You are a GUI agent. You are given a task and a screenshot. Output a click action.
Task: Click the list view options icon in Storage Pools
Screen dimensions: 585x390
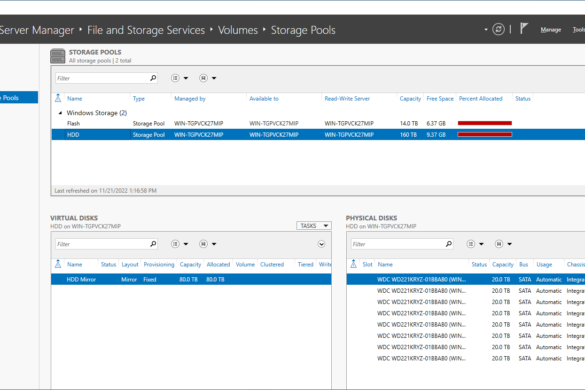[x=175, y=78]
